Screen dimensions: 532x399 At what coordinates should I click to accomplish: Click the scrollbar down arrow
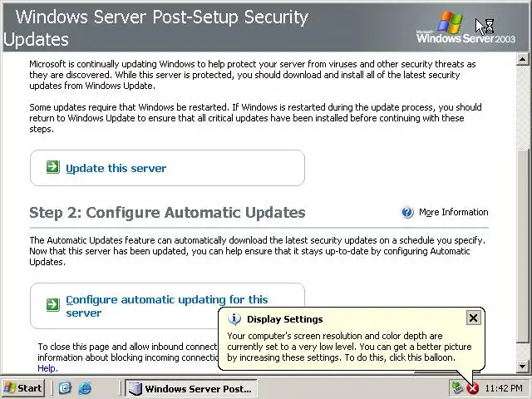coord(523,367)
